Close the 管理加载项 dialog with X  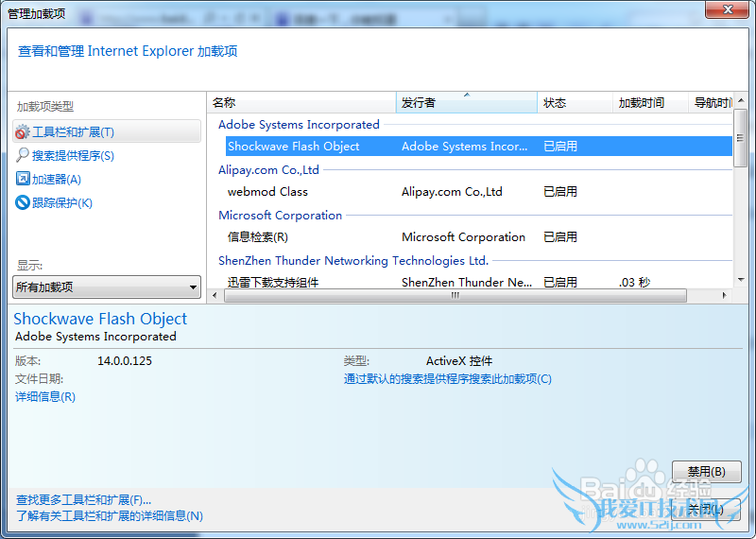(727, 9)
